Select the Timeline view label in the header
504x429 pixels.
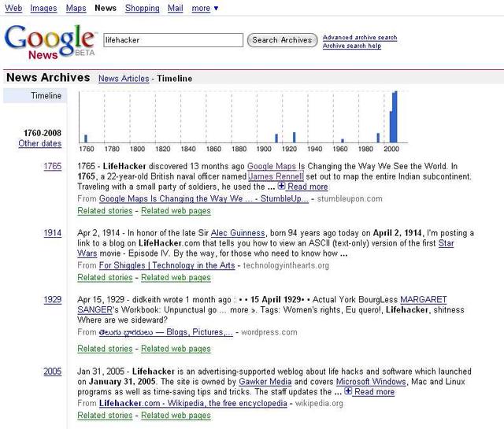coord(175,79)
